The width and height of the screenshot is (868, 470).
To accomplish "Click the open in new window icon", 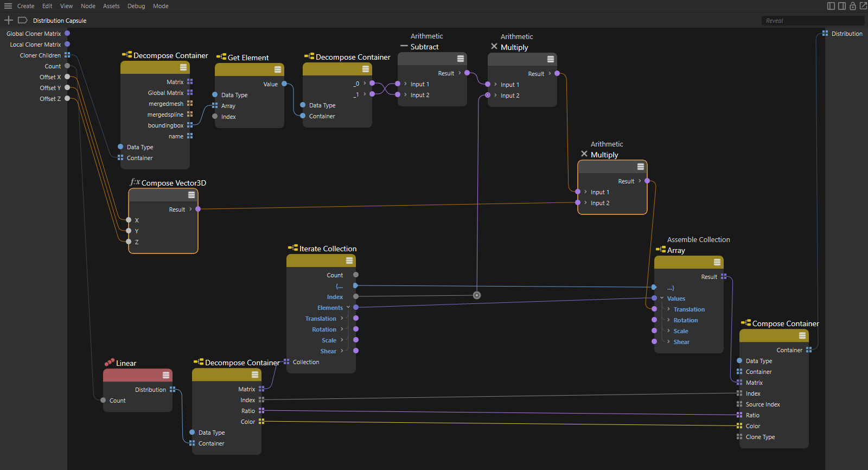I will pyautogui.click(x=863, y=6).
